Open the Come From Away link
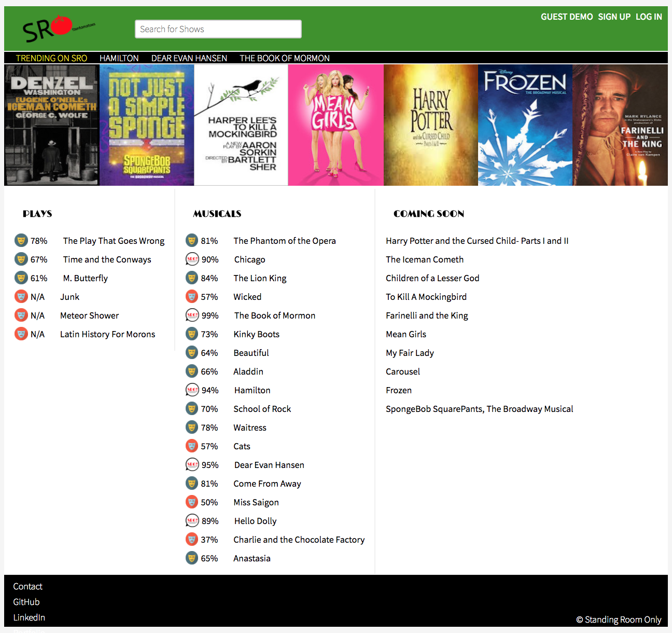This screenshot has height=633, width=672. pos(267,484)
